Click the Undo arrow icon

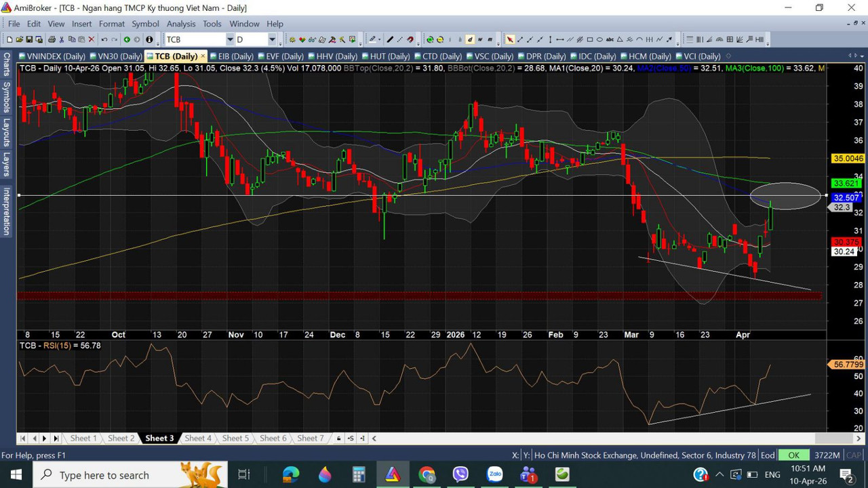point(104,39)
